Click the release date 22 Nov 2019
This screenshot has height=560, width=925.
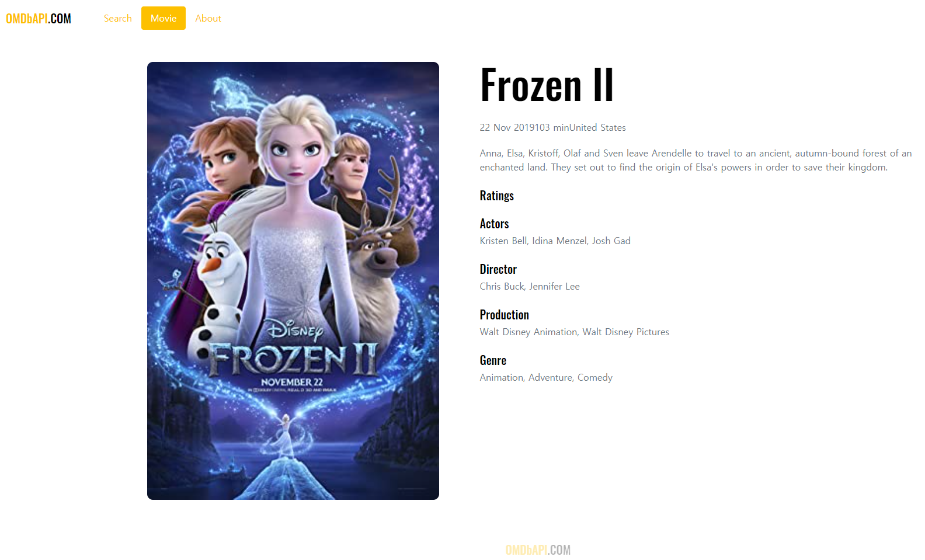click(x=507, y=127)
